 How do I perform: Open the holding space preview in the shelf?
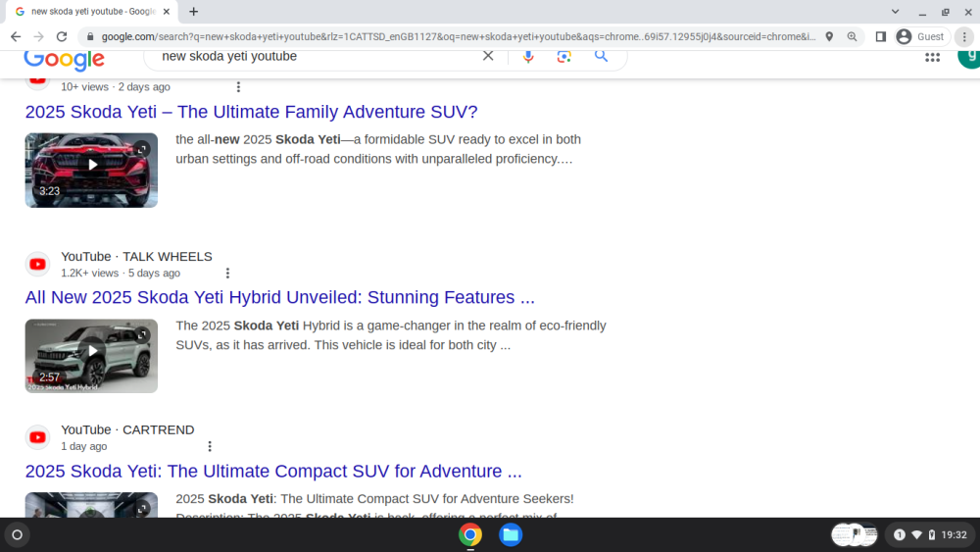point(855,534)
